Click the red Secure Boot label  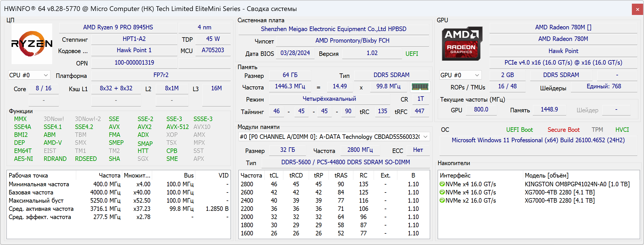[x=564, y=130]
